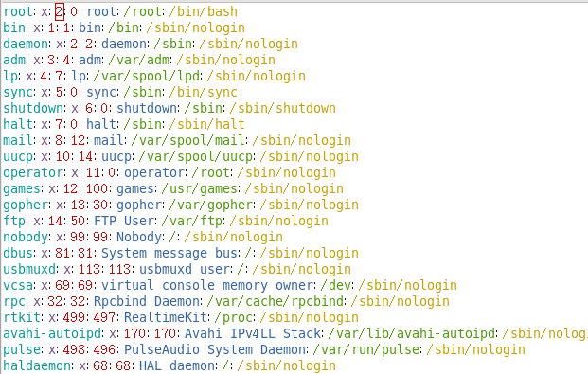588x374 pixels.
Task: Click 'HAL daemon' comment field
Action: [x=177, y=365]
